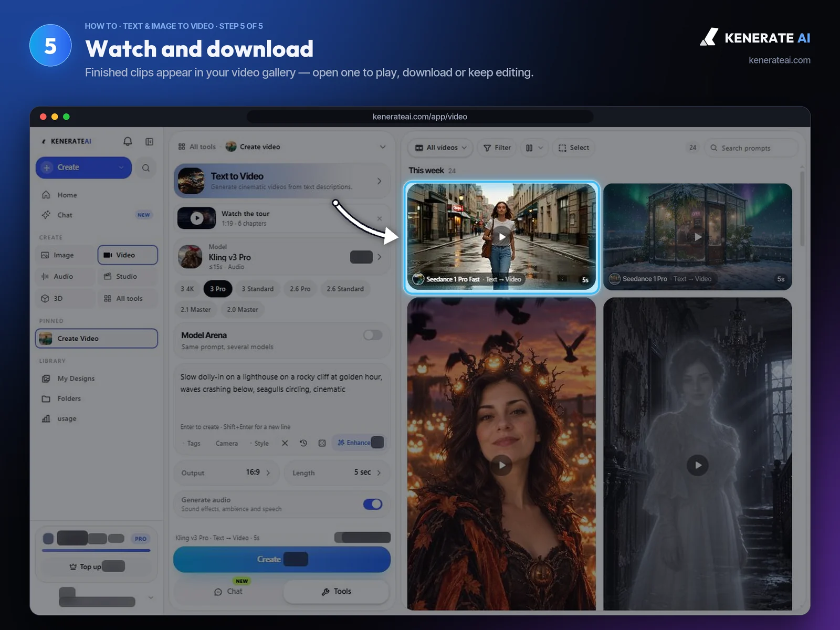The height and width of the screenshot is (630, 840).
Task: Change the Length 5 sec setting
Action: click(x=337, y=472)
